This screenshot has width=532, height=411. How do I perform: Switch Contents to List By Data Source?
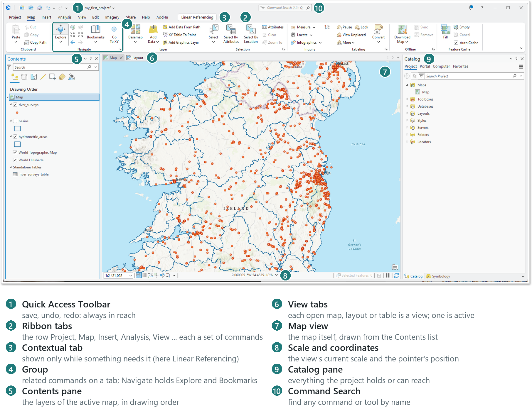(24, 77)
